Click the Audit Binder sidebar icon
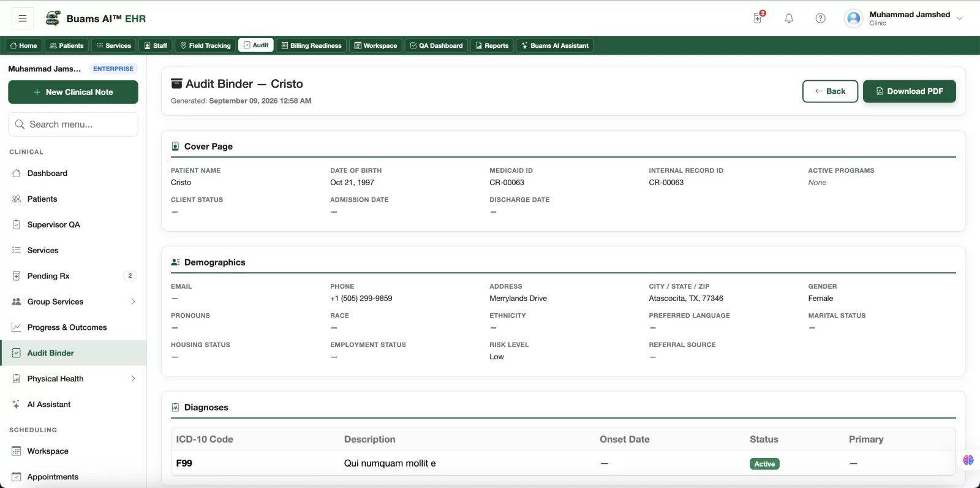 tap(17, 353)
